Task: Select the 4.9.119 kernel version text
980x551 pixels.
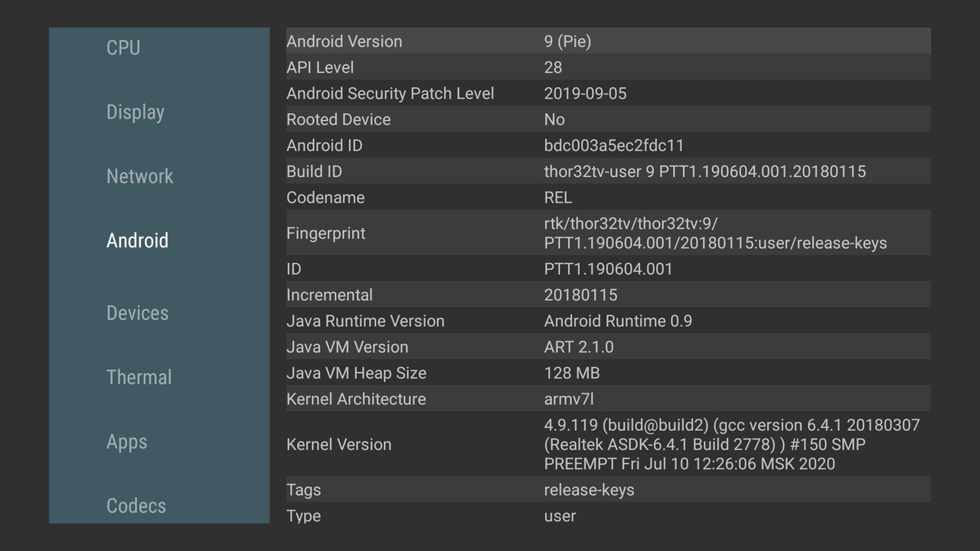Action: click(x=732, y=444)
